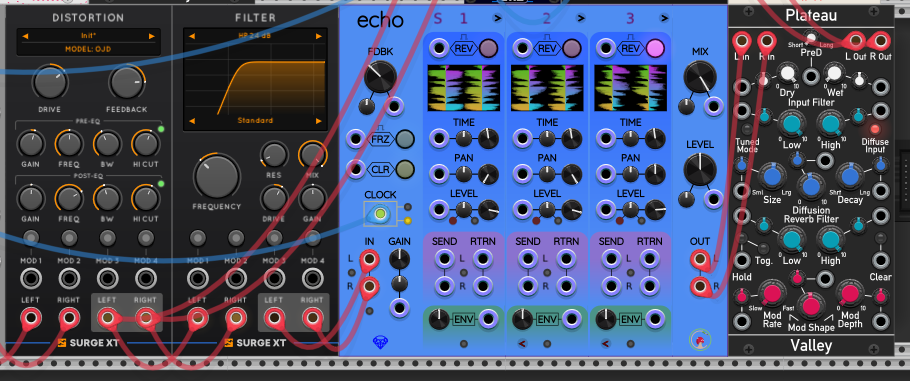Click the echo OUT R output jack
This screenshot has width=910, height=381.
click(x=699, y=286)
